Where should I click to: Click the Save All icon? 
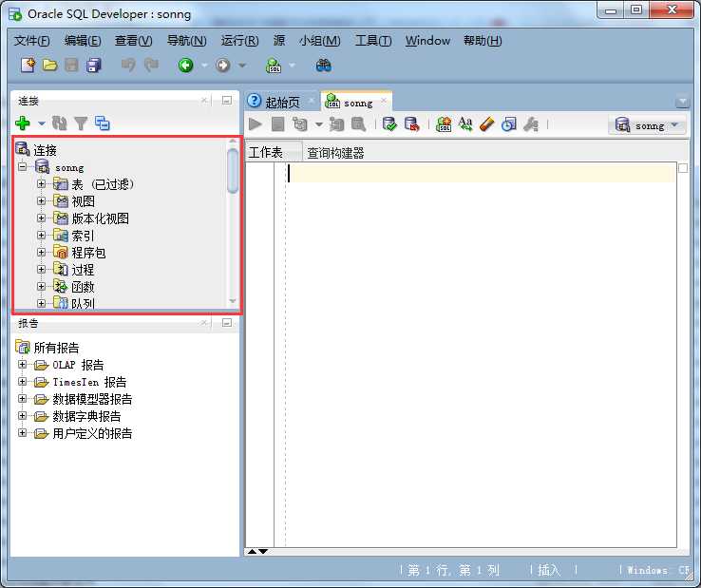coord(93,66)
